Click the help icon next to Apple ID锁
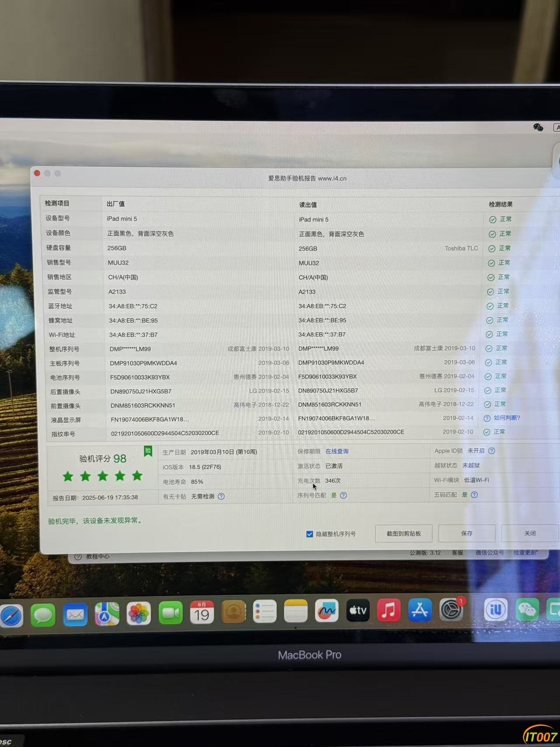The image size is (560, 747). coord(492,451)
